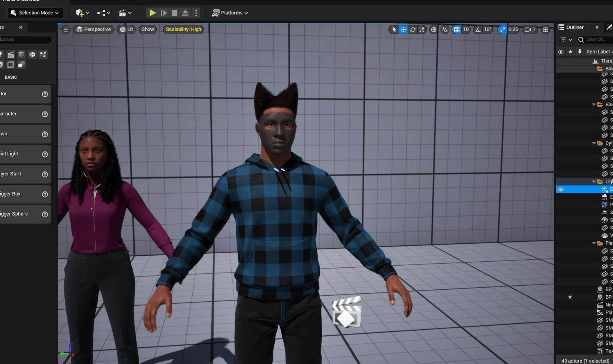Adjust camera speed setting
This screenshot has width=613, height=364.
point(530,30)
